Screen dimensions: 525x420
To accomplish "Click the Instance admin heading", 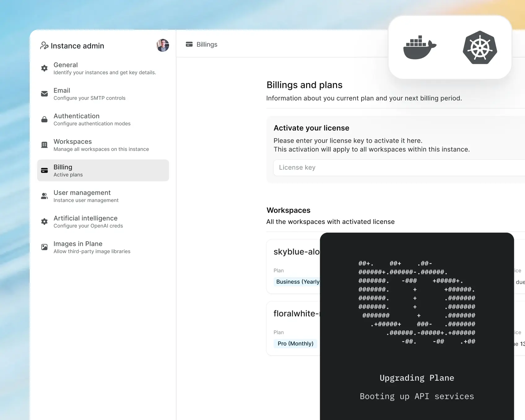I will coord(77,46).
